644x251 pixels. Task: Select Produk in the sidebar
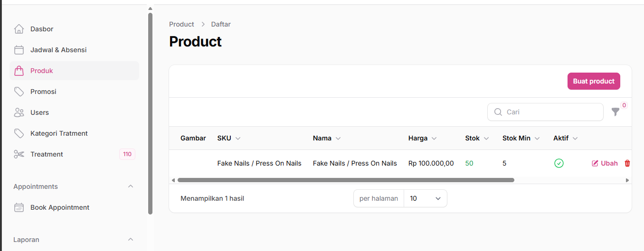click(x=42, y=71)
